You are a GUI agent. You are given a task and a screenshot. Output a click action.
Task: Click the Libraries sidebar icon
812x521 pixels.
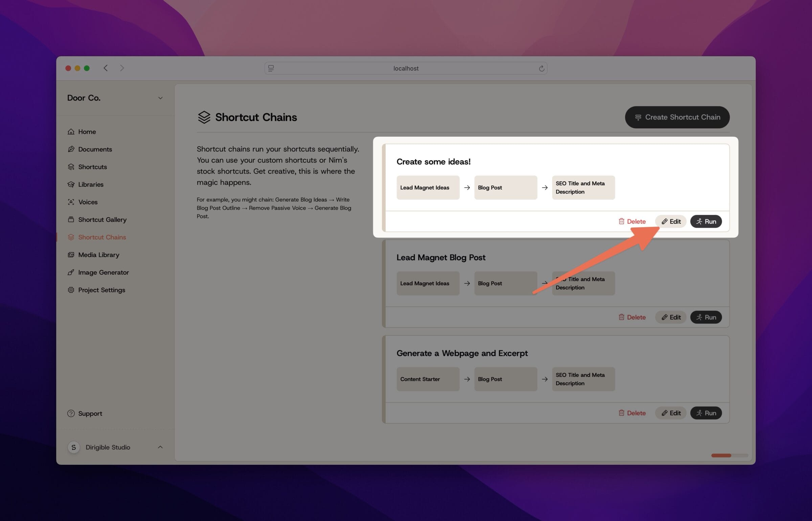(72, 184)
